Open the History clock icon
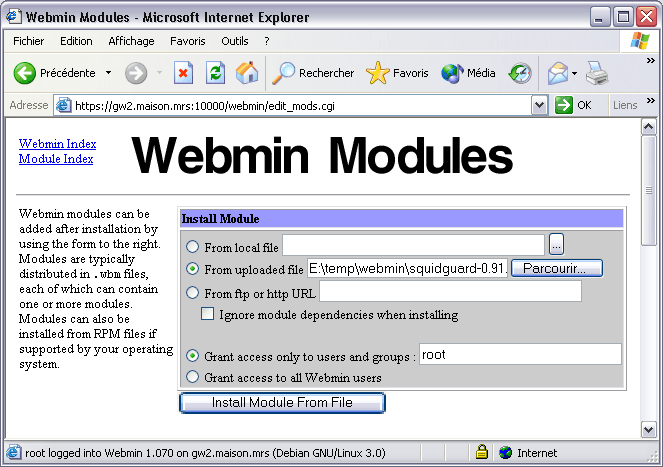This screenshot has height=467, width=663. [x=520, y=73]
